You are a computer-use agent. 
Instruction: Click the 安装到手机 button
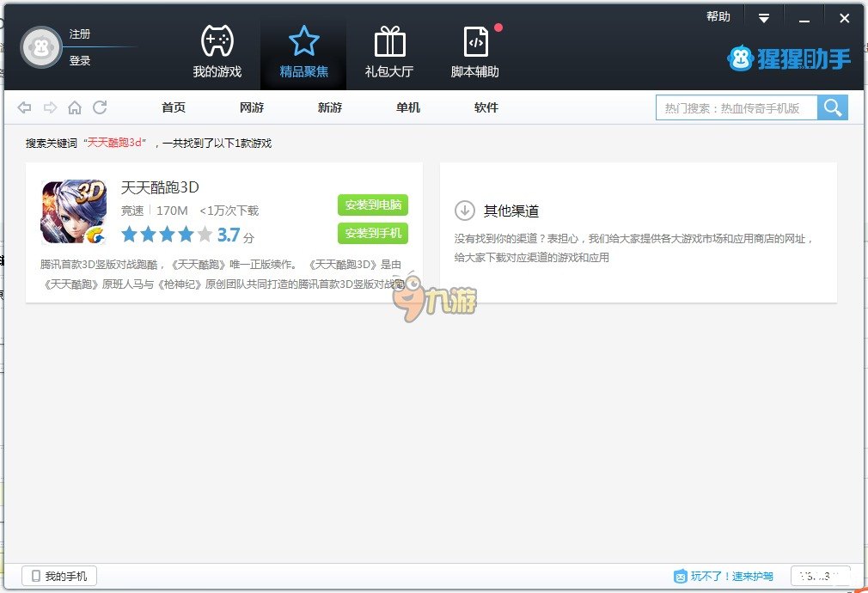coord(373,233)
